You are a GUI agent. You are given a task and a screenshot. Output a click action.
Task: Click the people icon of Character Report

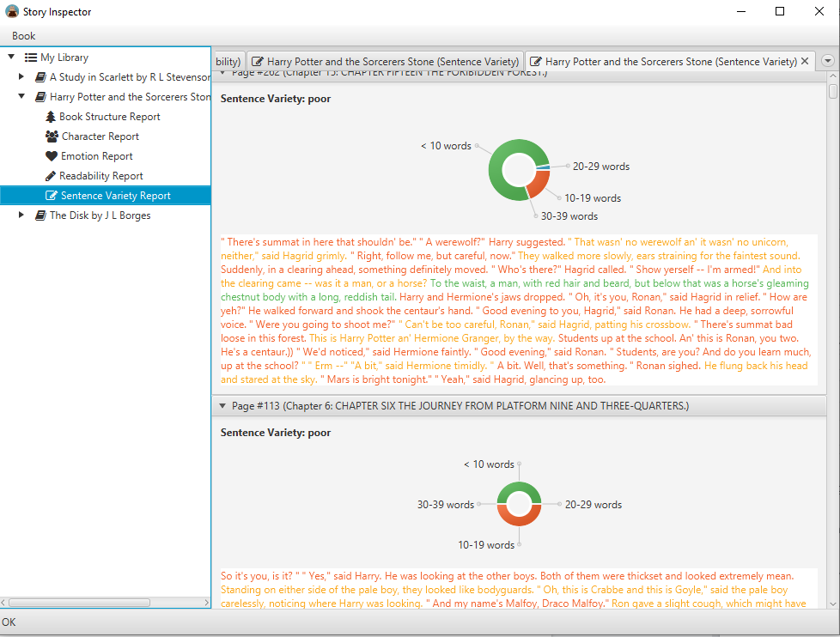(52, 136)
